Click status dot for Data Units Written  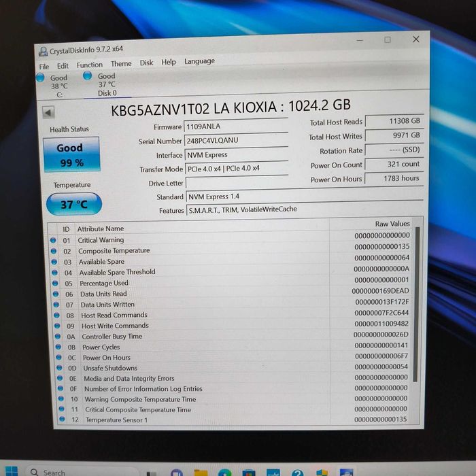[56, 305]
